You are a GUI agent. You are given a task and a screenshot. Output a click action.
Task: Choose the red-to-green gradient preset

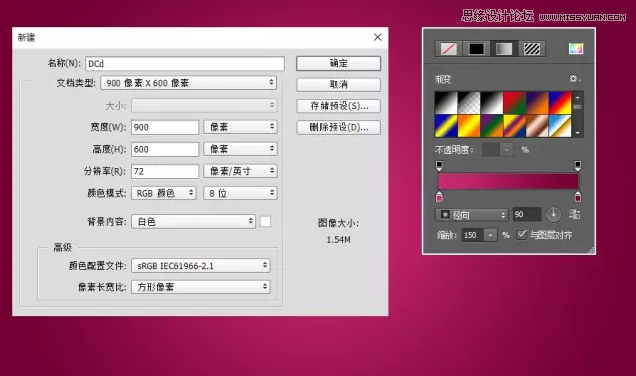514,103
